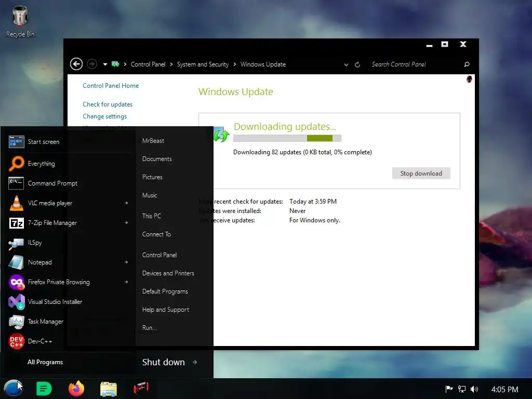Open Help and Support
The image size is (532, 399).
click(165, 310)
